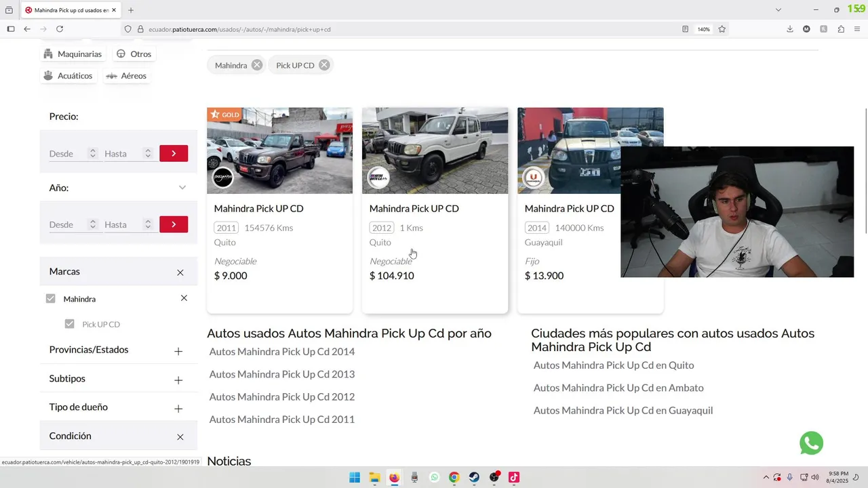868x488 pixels.
Task: Reset the 140% zoom indicator
Action: click(704, 29)
